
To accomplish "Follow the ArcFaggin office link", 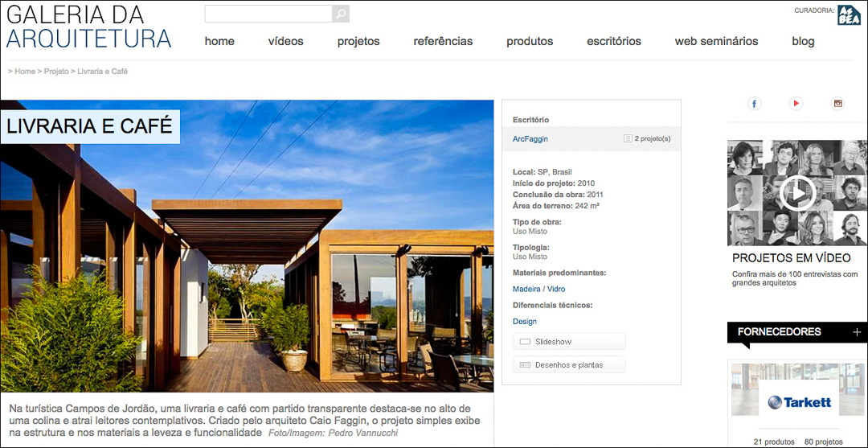I will (530, 139).
